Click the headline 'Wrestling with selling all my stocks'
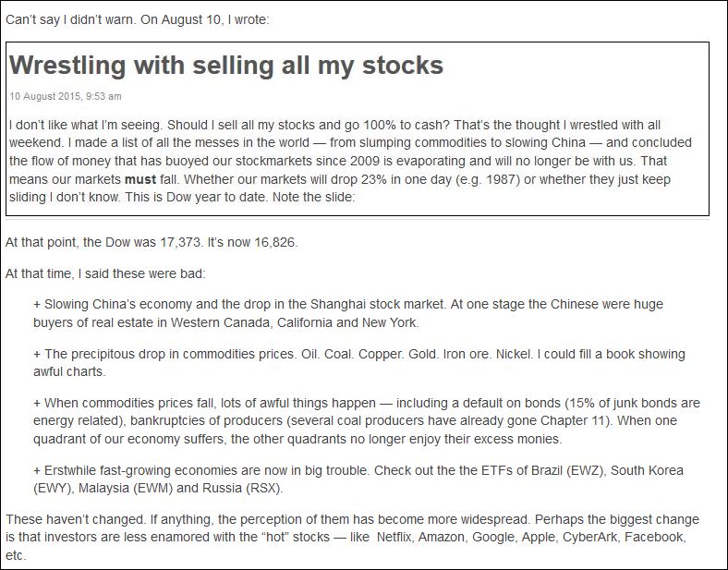728x570 pixels. click(226, 65)
